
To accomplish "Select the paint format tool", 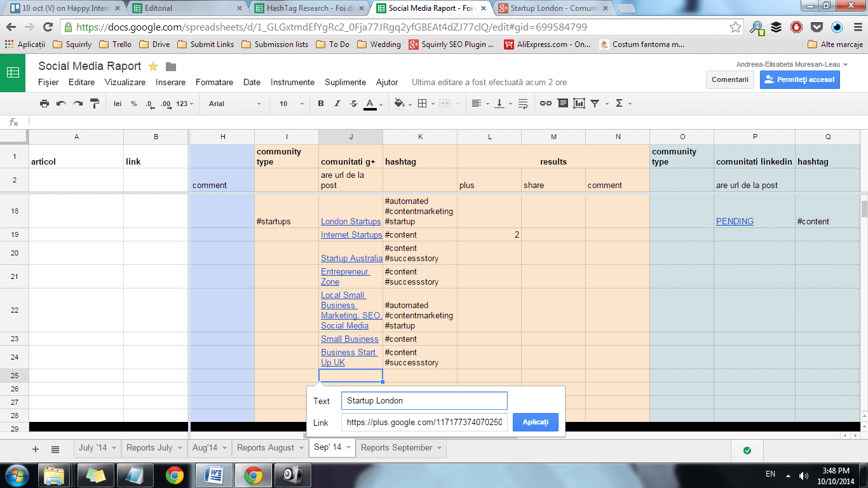I will point(95,104).
